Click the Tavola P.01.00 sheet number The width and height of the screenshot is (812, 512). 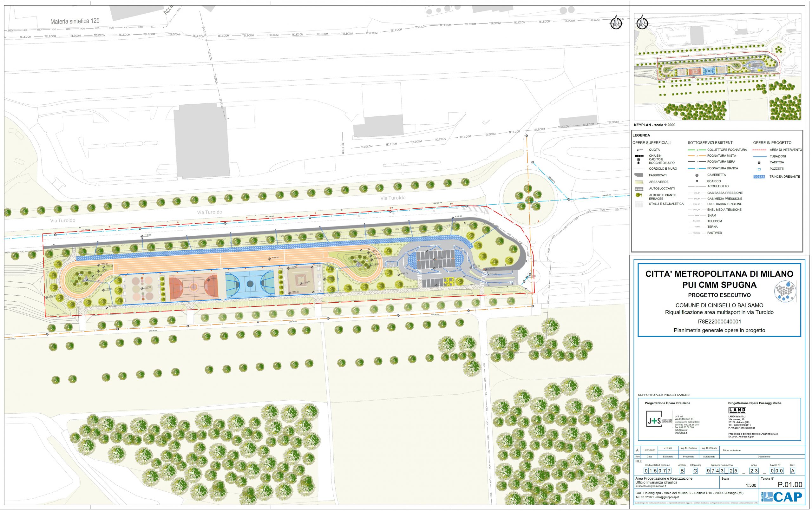coord(790,485)
